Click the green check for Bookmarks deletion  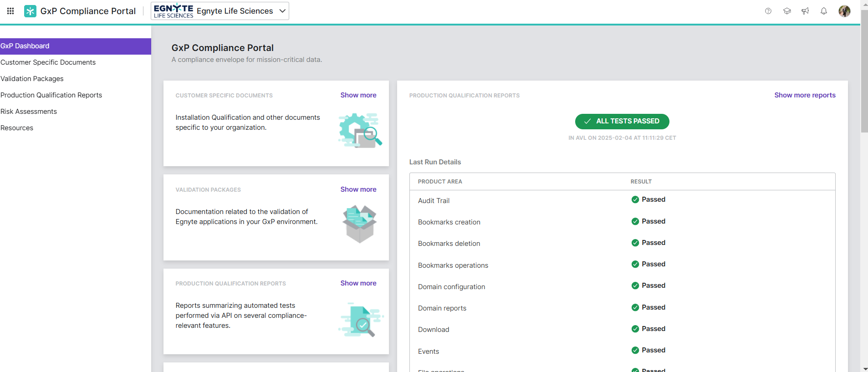pyautogui.click(x=635, y=243)
